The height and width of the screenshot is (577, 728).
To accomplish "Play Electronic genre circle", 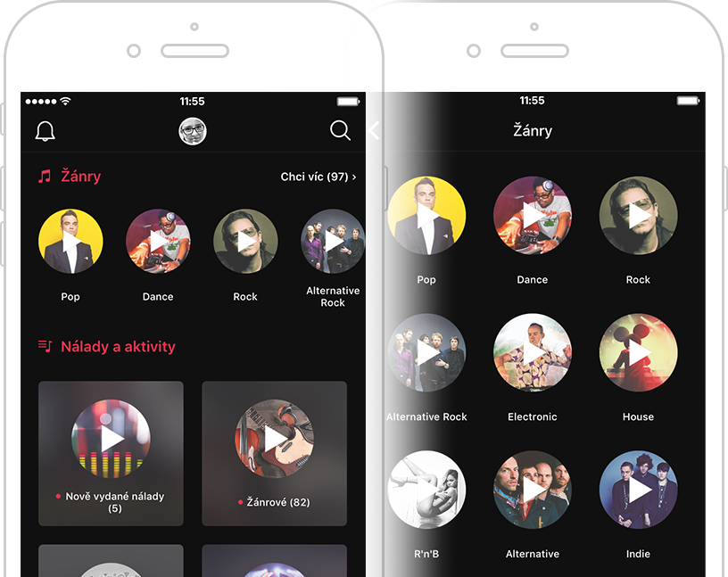I will (x=533, y=352).
